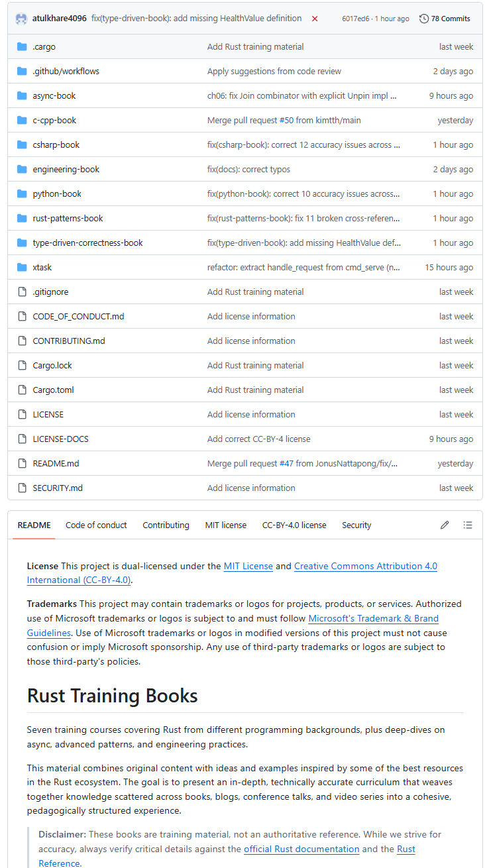The width and height of the screenshot is (485, 868).
Task: Click the LICENSE-DOCS file icon
Action: click(22, 439)
